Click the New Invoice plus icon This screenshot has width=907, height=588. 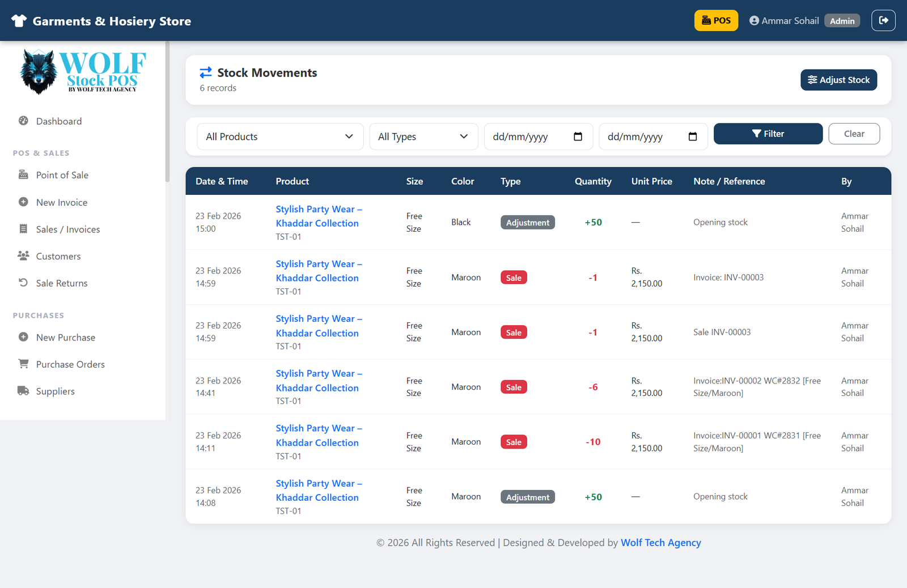[x=23, y=202]
